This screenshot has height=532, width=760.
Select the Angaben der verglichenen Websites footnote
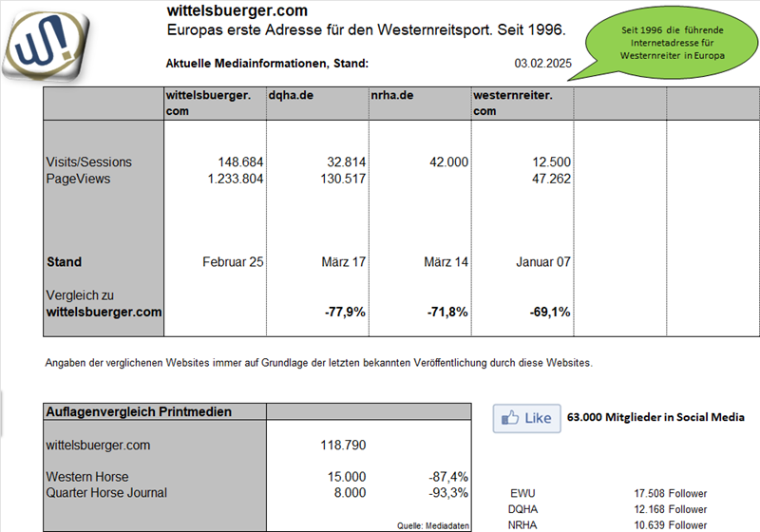[x=319, y=363]
